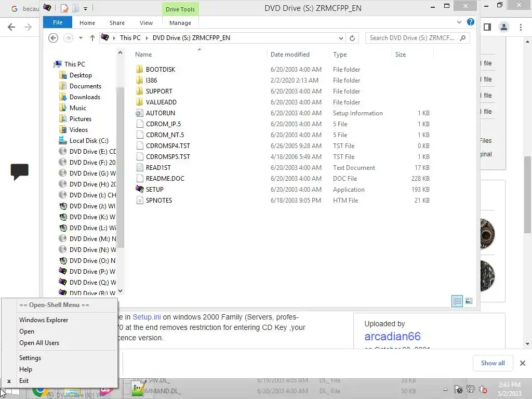The width and height of the screenshot is (532, 399).
Task: Open Music in the navigation pane
Action: tap(78, 108)
